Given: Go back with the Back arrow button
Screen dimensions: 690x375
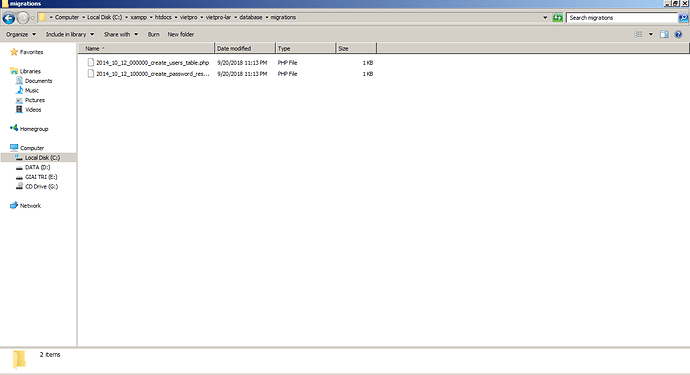Looking at the screenshot, I should click(x=8, y=18).
